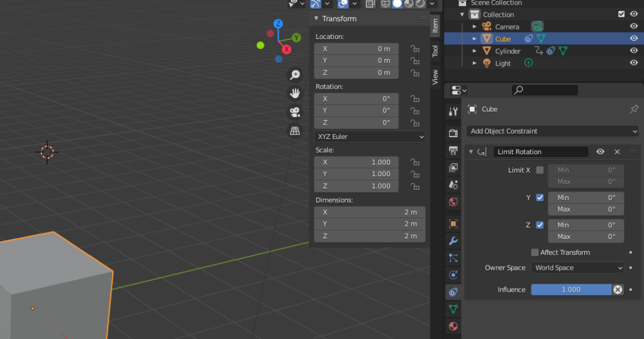Enable the Limit X checkbox
This screenshot has height=339, width=644.
click(540, 170)
